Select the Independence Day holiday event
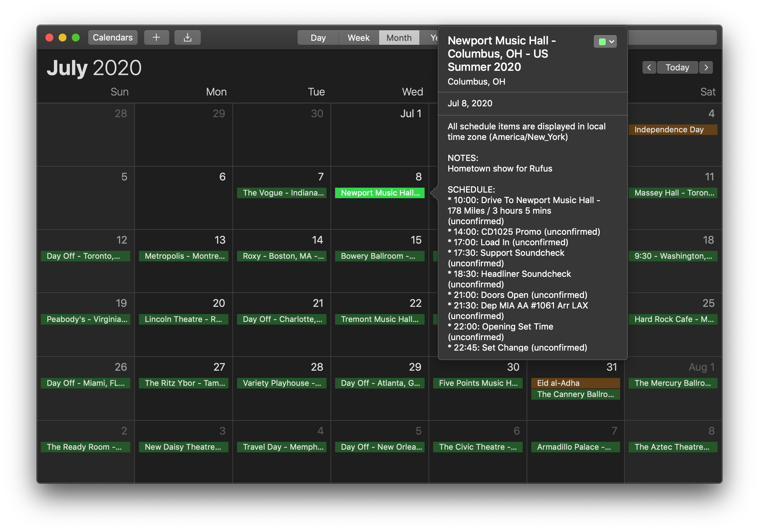The height and width of the screenshot is (532, 759). coord(673,130)
